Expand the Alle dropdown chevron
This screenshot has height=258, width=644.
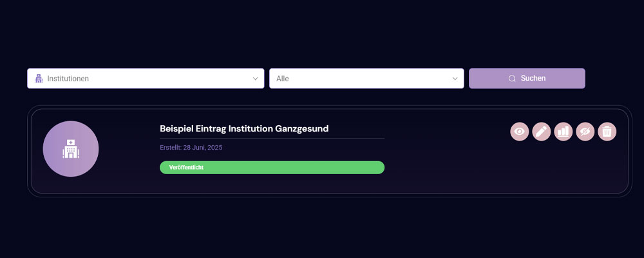tap(455, 79)
